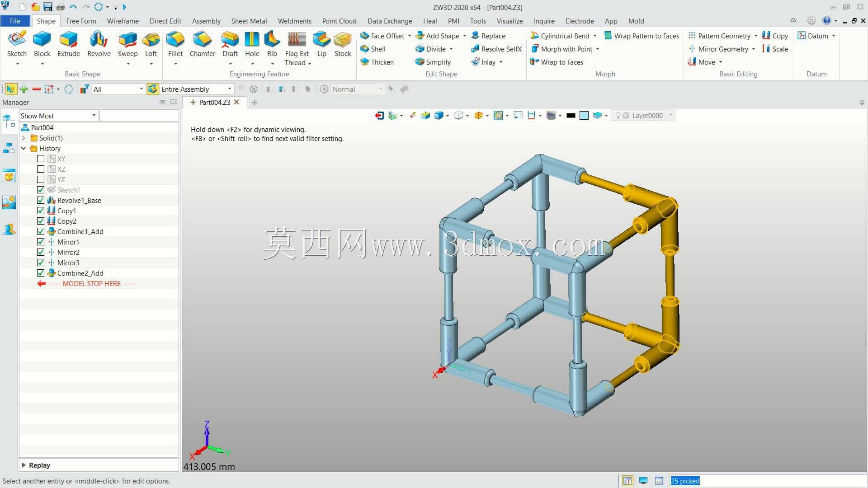This screenshot has height=488, width=868.
Task: Click the Cylindrical Bend button
Action: [560, 36]
